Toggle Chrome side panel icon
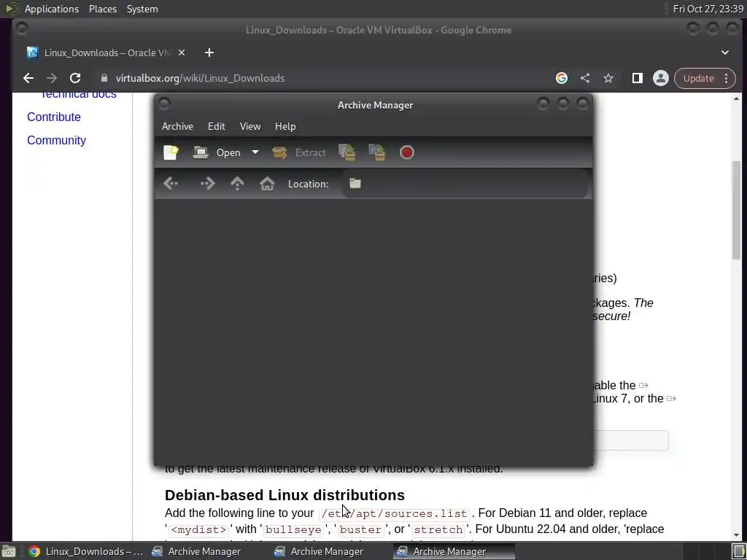This screenshot has height=560, width=747. tap(638, 78)
